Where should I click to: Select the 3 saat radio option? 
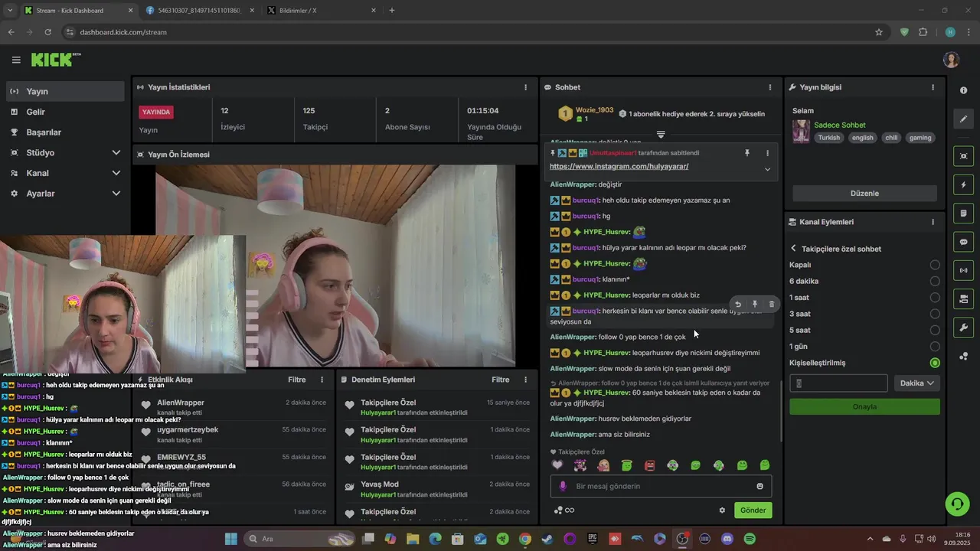[x=935, y=314]
